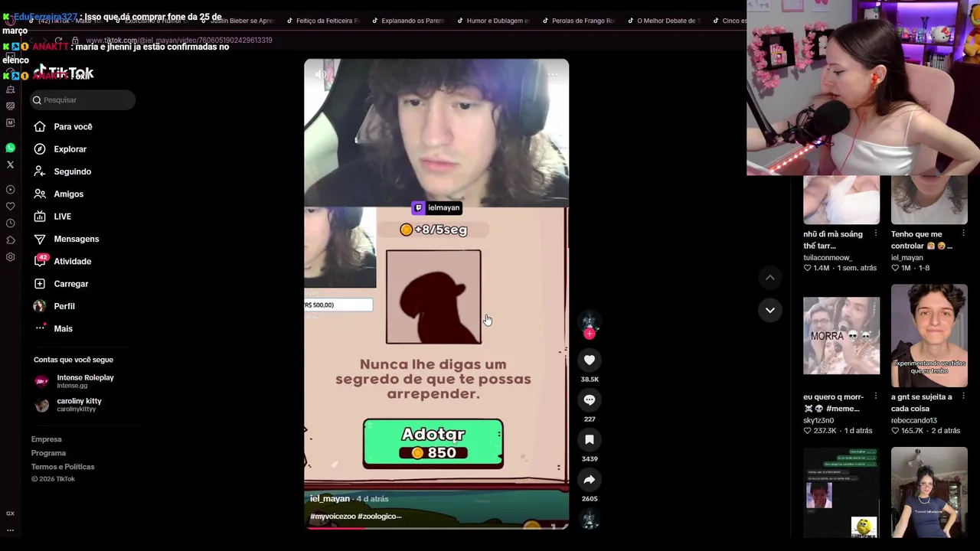Image resolution: width=980 pixels, height=551 pixels.
Task: Open chat screenshot video thumbnail
Action: click(x=841, y=493)
